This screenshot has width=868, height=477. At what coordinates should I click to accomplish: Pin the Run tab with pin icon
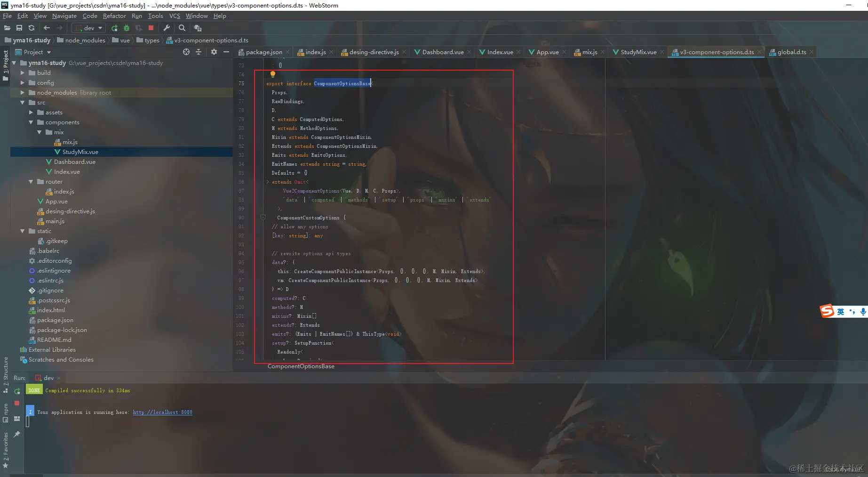click(x=17, y=434)
